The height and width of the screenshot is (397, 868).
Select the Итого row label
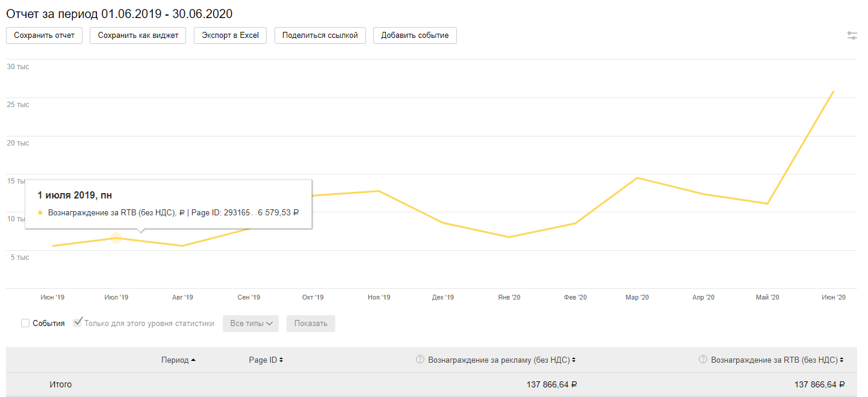coord(60,384)
